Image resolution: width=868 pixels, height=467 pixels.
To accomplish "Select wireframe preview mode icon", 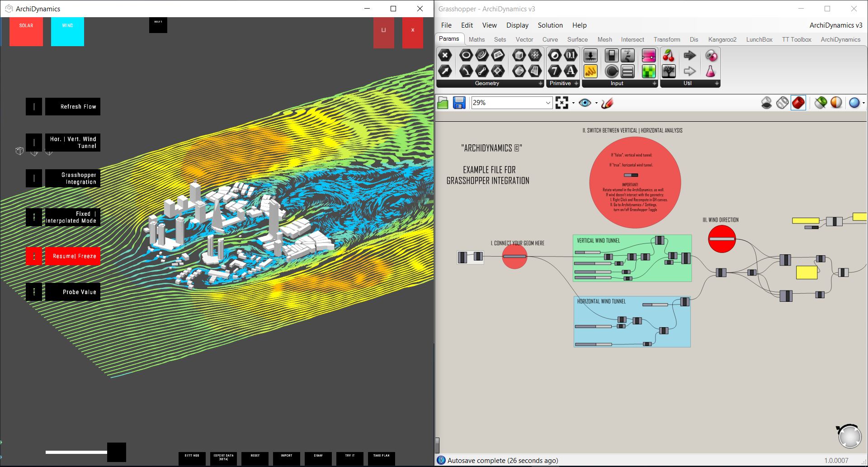I will pos(783,103).
